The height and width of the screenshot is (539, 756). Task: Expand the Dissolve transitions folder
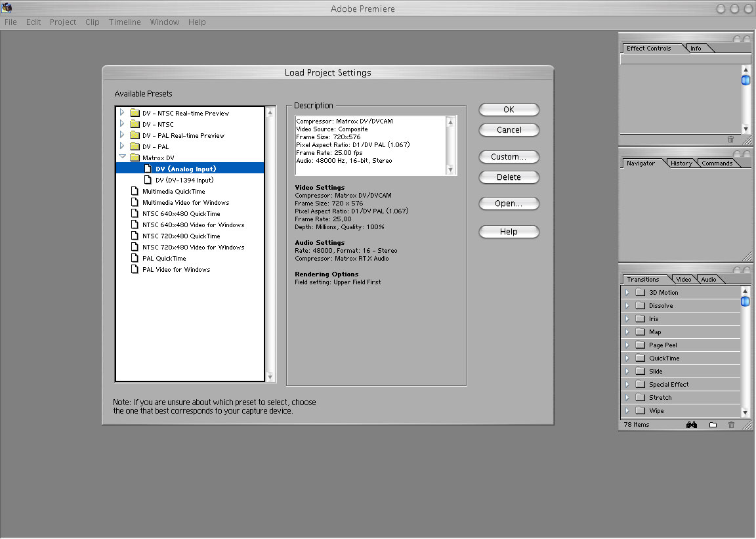tap(627, 305)
